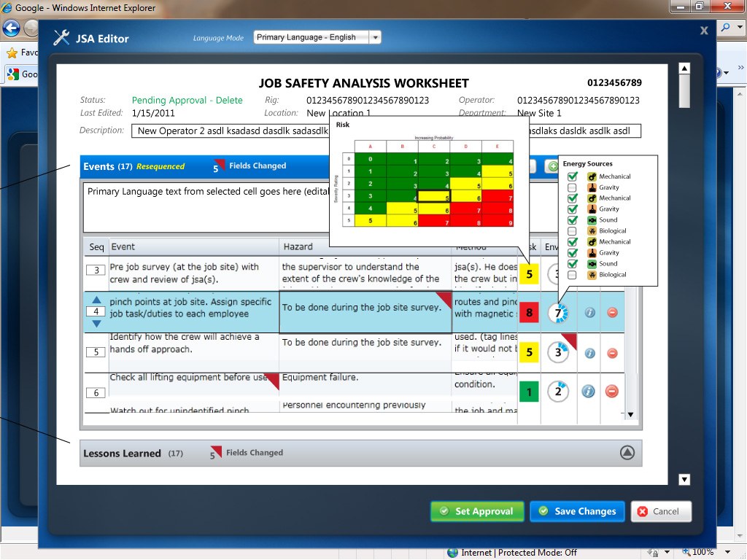Click yellow risk badge for event 3

click(x=529, y=274)
